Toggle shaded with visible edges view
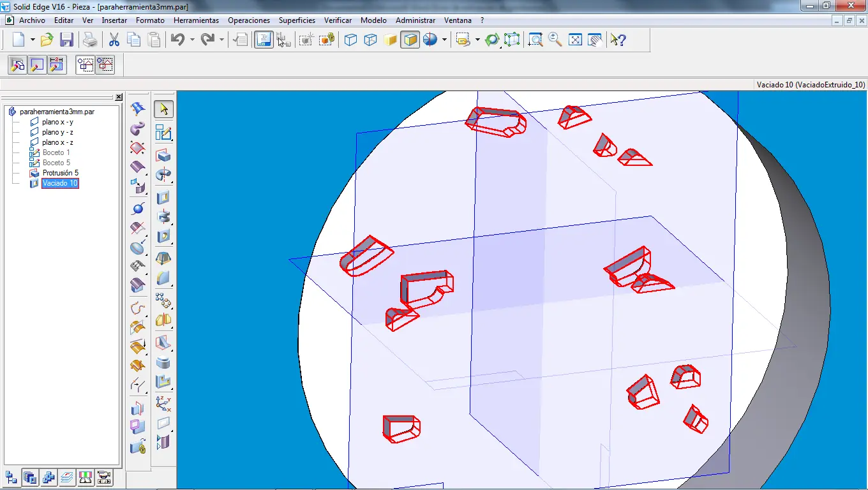Screen dimensions: 868x490 410,40
